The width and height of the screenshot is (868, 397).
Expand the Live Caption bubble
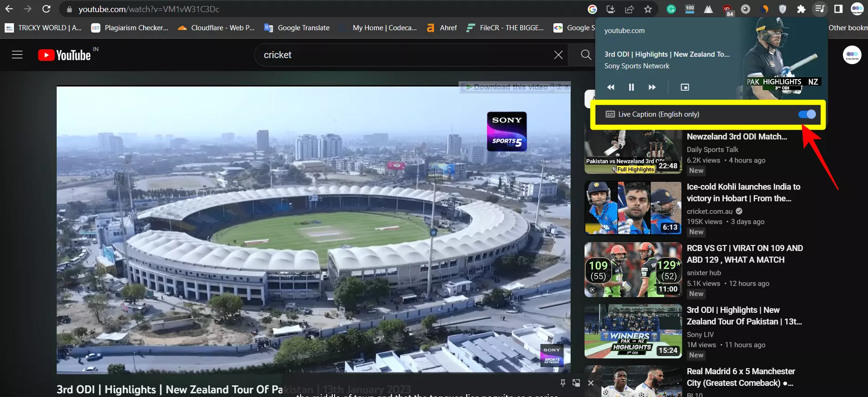(576, 383)
